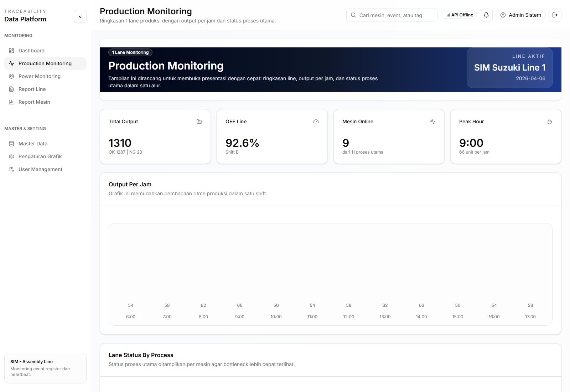Open Master Data settings

tap(45, 144)
